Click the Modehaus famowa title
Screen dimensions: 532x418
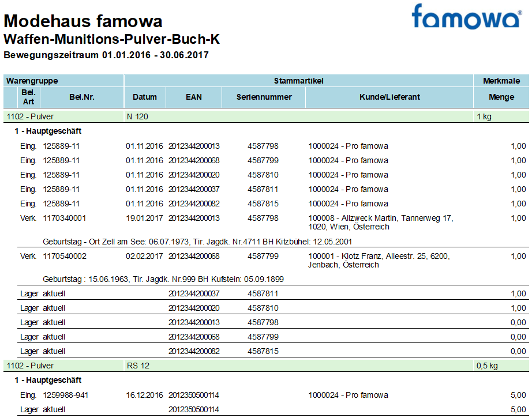(x=83, y=21)
